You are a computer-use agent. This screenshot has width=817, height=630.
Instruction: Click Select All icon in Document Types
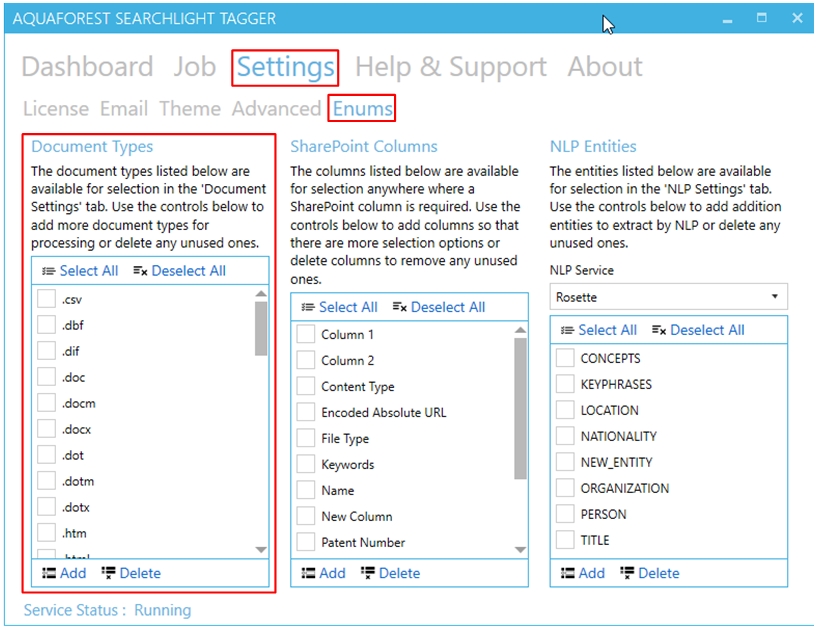[x=49, y=271]
